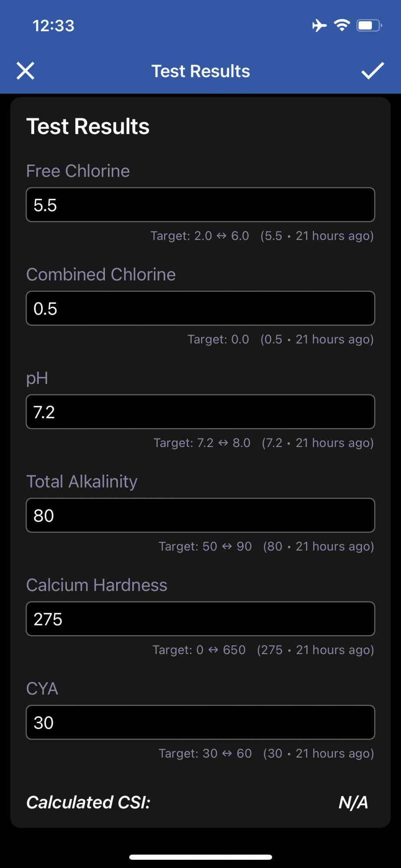The height and width of the screenshot is (868, 401).
Task: Tap the Total Alkalinity target hint
Action: point(205,546)
